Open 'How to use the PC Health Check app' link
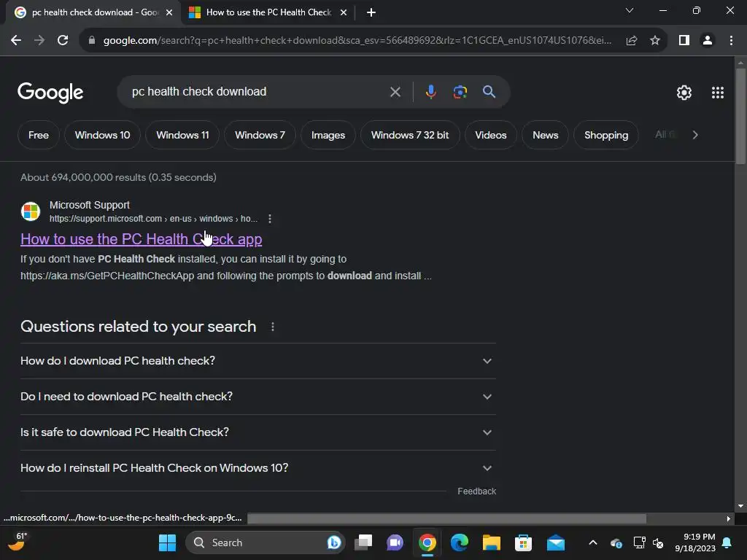The width and height of the screenshot is (747, 560). 141,239
